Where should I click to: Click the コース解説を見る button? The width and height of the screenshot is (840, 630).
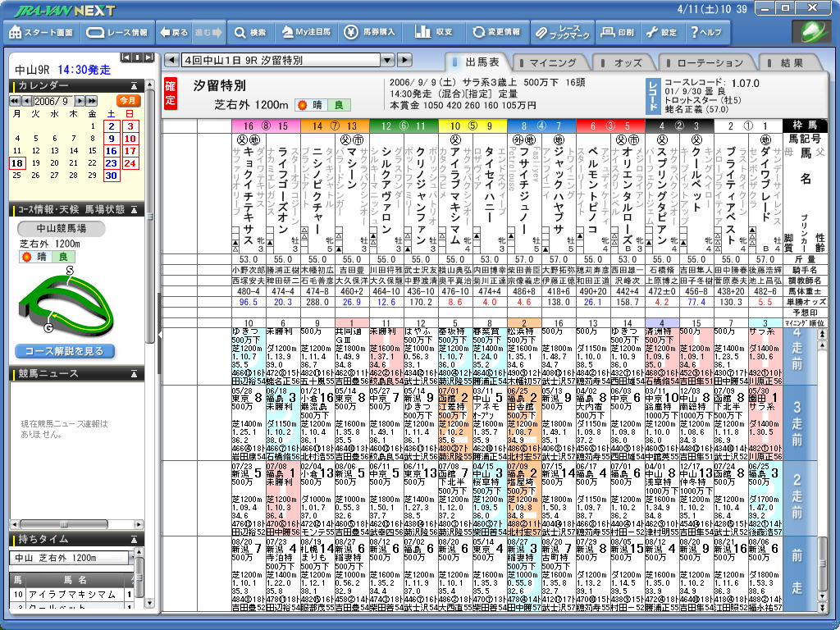point(64,351)
